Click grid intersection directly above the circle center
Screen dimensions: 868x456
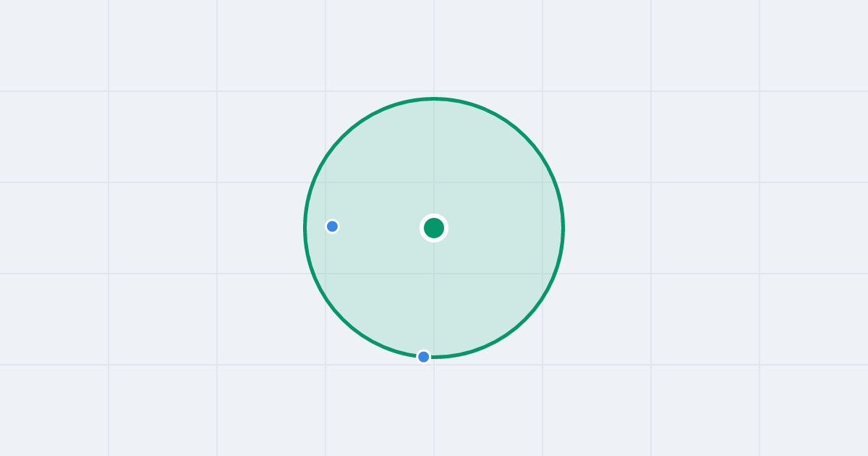tap(434, 182)
